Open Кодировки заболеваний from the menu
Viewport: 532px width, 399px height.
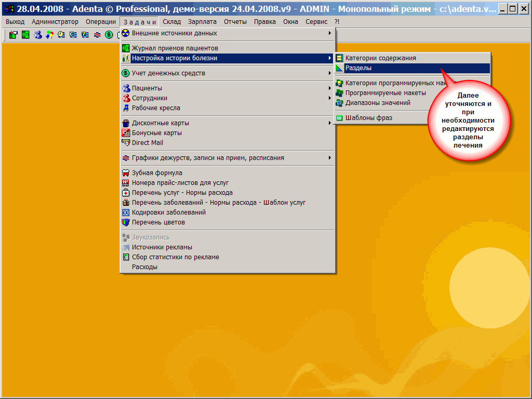coord(168,212)
